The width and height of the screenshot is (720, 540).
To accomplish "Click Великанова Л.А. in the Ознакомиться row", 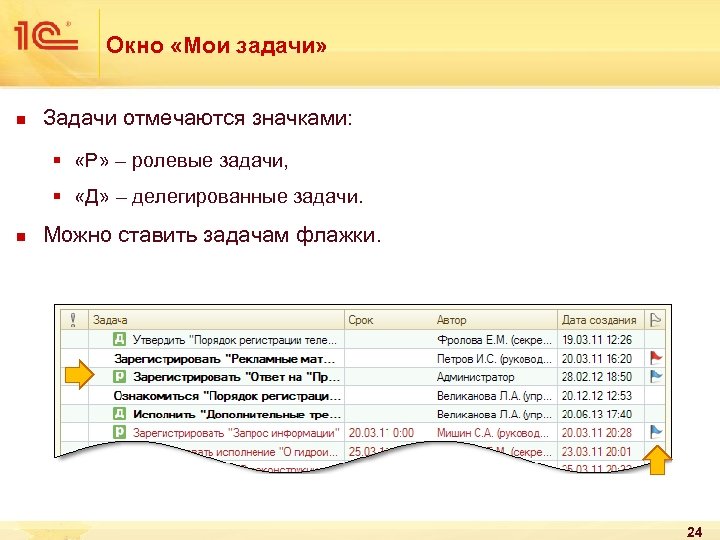I will (495, 396).
